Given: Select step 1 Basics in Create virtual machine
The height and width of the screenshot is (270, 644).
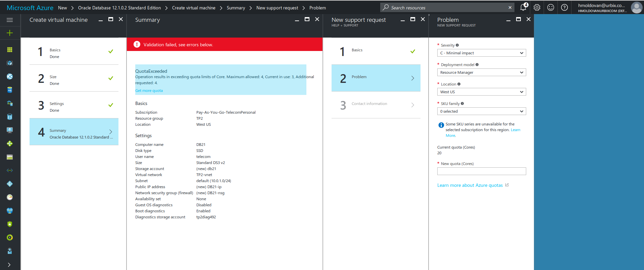Looking at the screenshot, I should (74, 51).
